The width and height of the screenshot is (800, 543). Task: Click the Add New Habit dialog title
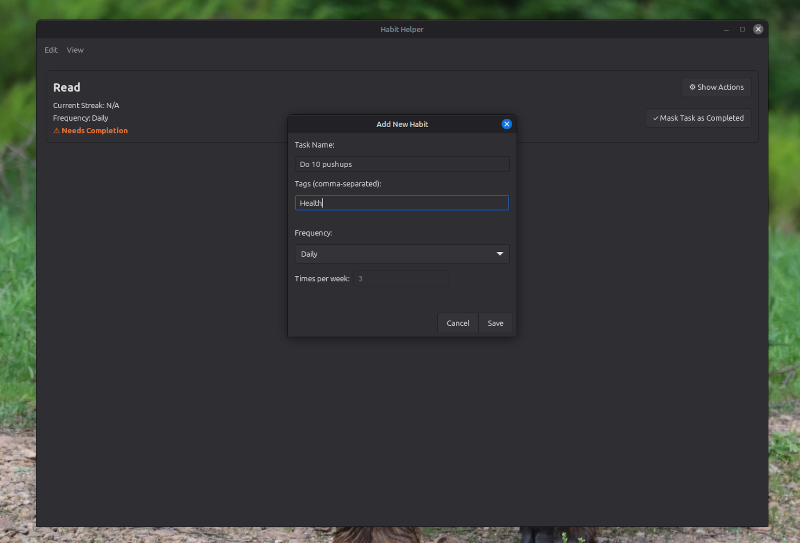coord(402,124)
